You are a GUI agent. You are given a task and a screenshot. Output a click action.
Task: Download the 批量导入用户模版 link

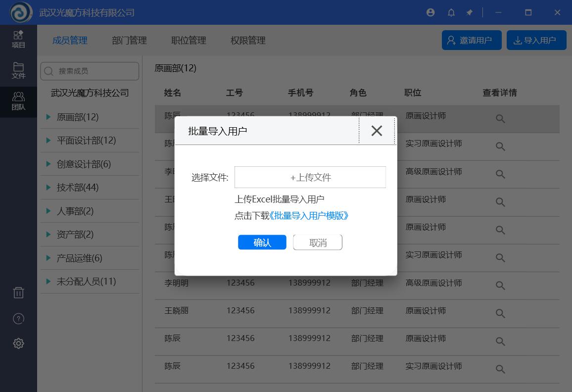point(309,216)
